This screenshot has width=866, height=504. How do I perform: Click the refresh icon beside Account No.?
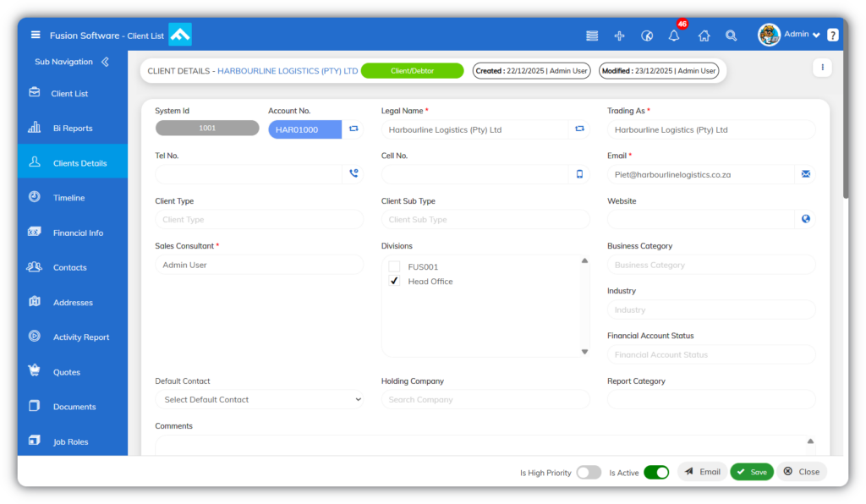click(354, 129)
